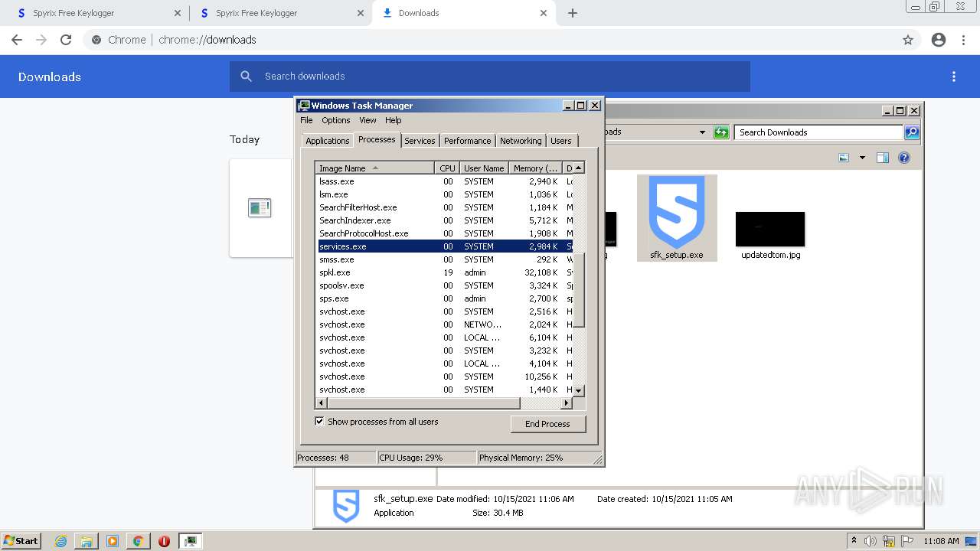The image size is (980, 551).
Task: Select the sfk_setup.exe file
Action: pos(677,218)
